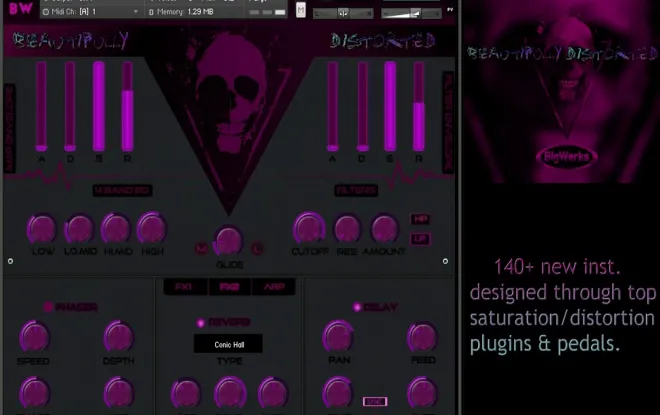660x415 pixels.
Task: Click the Memory 1.29 MB readout
Action: tap(181, 12)
